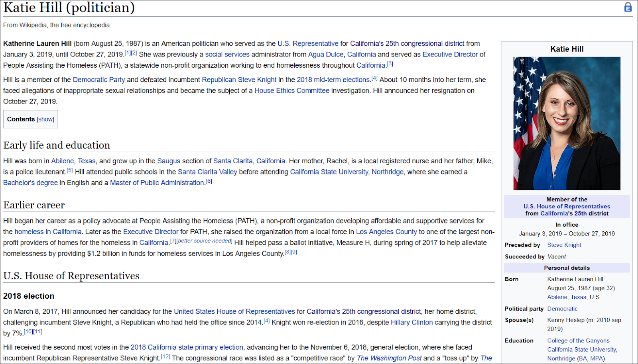Open Executive Director link in first paragraph
The height and width of the screenshot is (364, 638).
[450, 54]
